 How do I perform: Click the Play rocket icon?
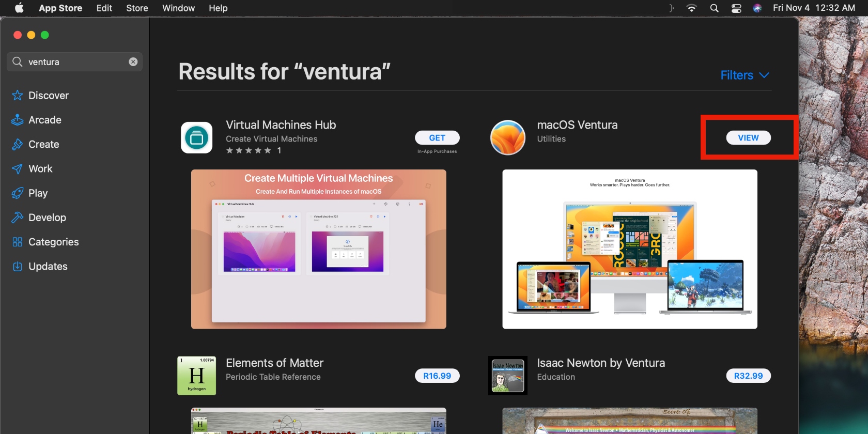(x=18, y=193)
